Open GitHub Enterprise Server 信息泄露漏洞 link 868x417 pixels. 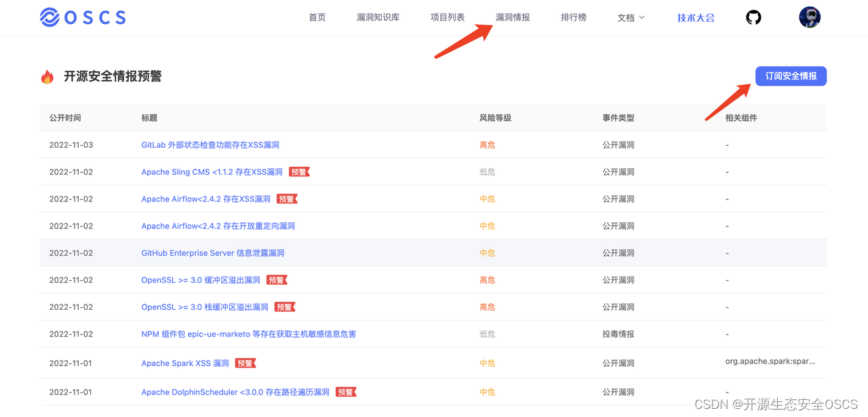pyautogui.click(x=213, y=253)
